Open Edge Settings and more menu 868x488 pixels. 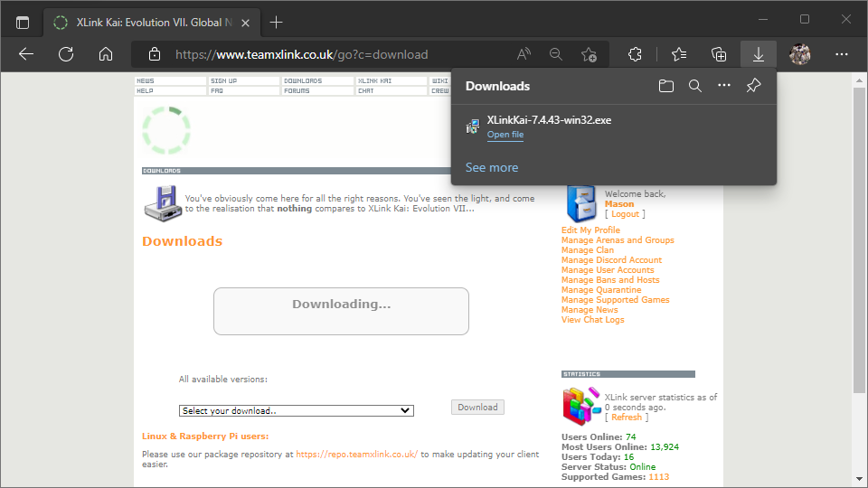coord(842,54)
